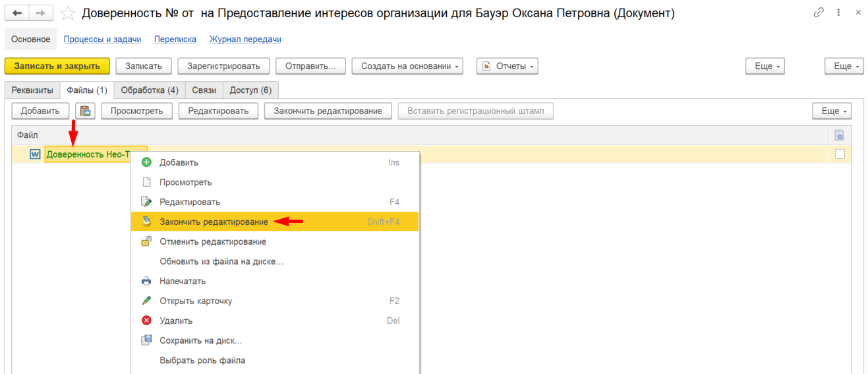
Task: Choose Выбрать роль файла menu item
Action: 275,360
